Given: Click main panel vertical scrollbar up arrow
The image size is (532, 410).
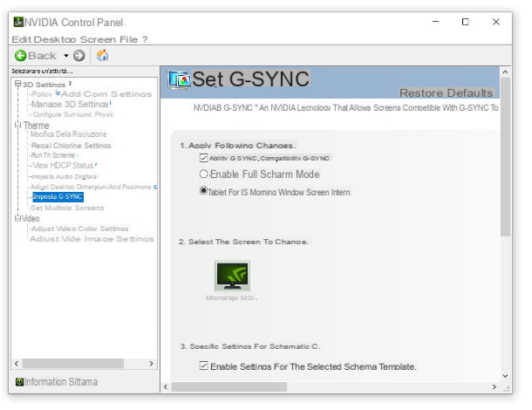Looking at the screenshot, I should [505, 72].
